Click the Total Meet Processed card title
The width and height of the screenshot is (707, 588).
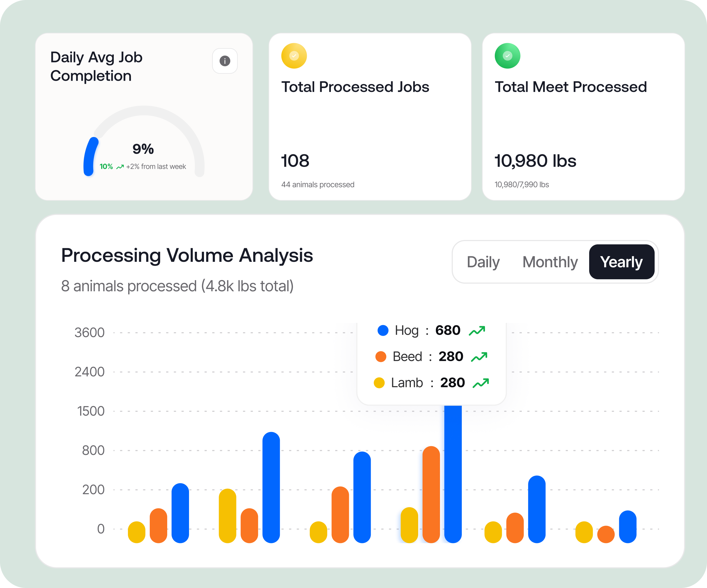coord(571,87)
